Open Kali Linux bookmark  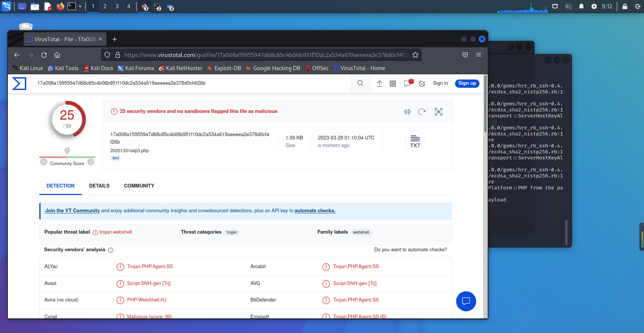(x=28, y=68)
